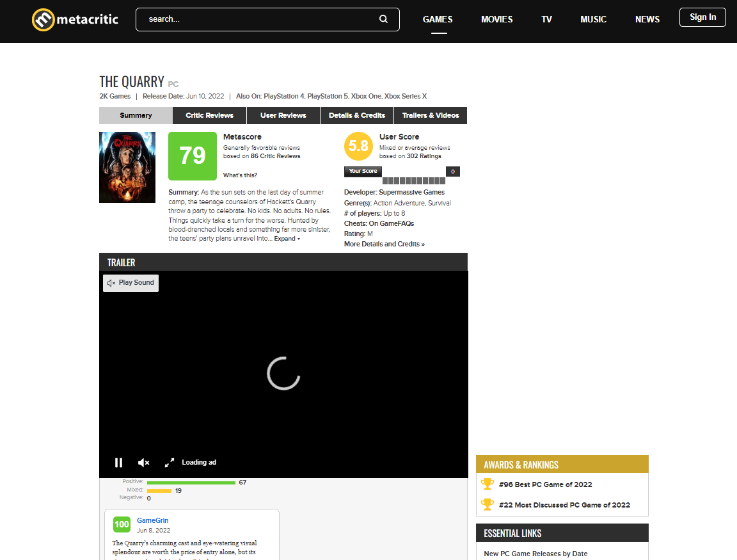The height and width of the screenshot is (560, 737).
Task: Open the 86 Critic Reviews link
Action: click(x=276, y=156)
